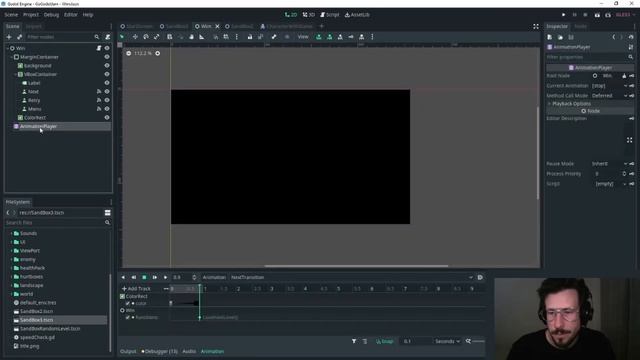Open the Project menu
Viewport: 640px width, 360px height.
coord(31,15)
